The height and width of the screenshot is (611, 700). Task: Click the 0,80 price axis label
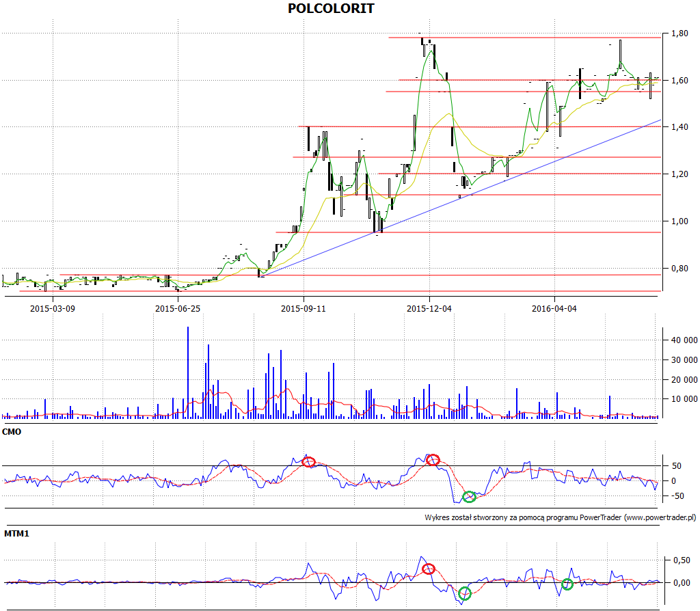point(680,268)
